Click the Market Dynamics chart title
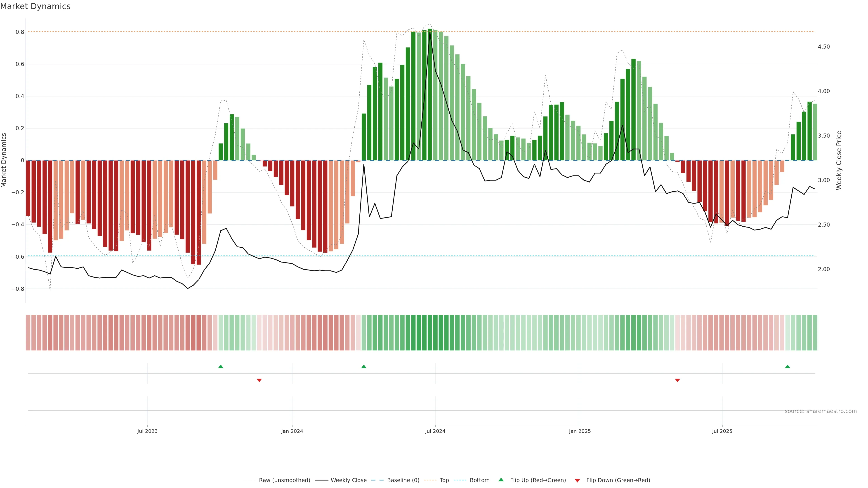The height and width of the screenshot is (488, 868). coord(35,6)
